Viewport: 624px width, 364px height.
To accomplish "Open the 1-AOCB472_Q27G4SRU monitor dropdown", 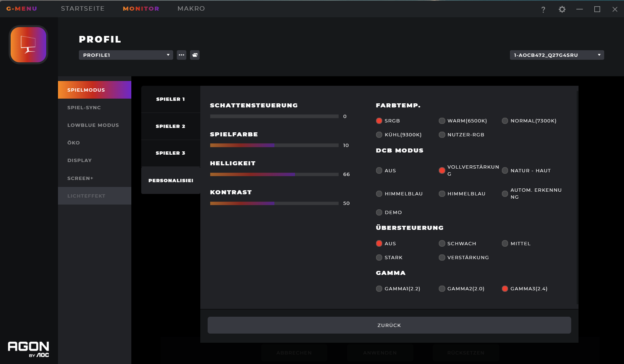I will pos(557,55).
